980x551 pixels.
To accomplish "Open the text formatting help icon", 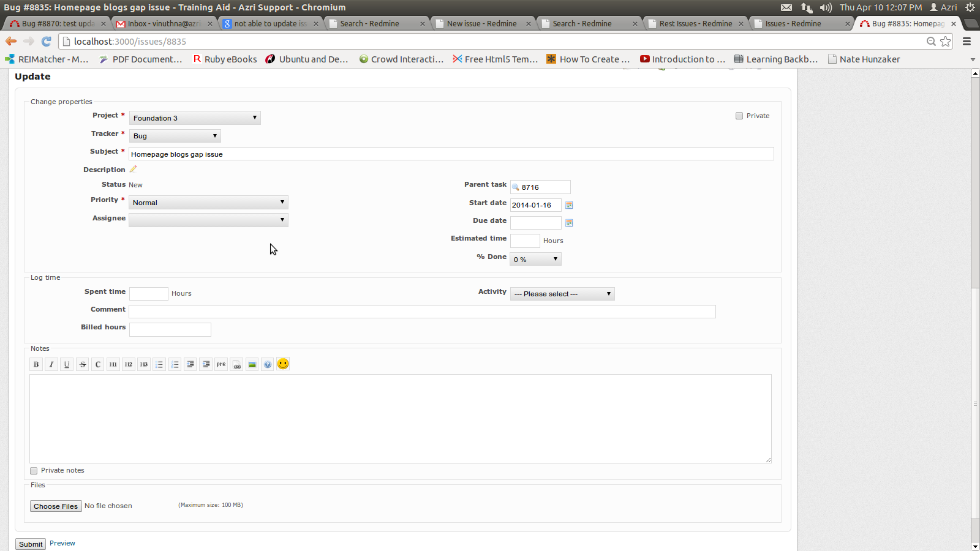I will [268, 364].
